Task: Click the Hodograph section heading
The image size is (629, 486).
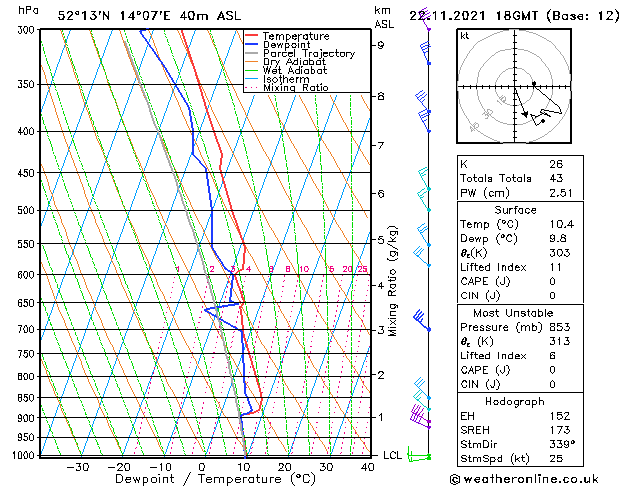Action: 515,401
